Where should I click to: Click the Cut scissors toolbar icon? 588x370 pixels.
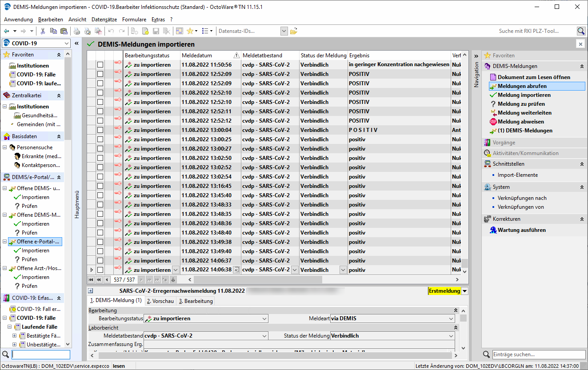click(43, 31)
